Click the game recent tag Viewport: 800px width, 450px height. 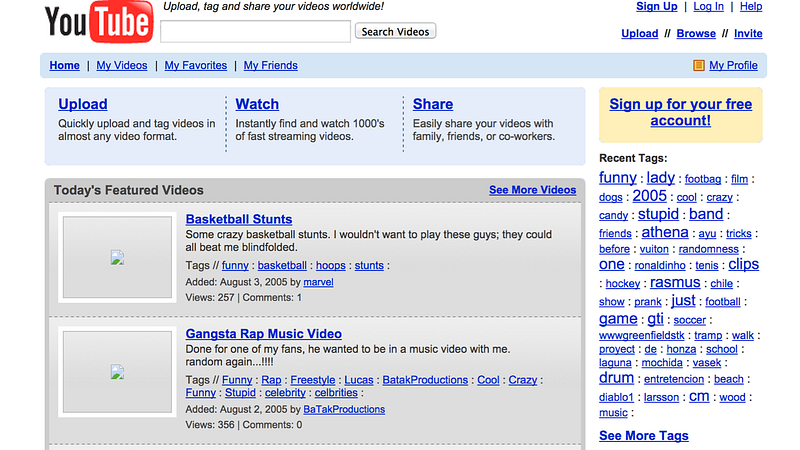pos(618,319)
